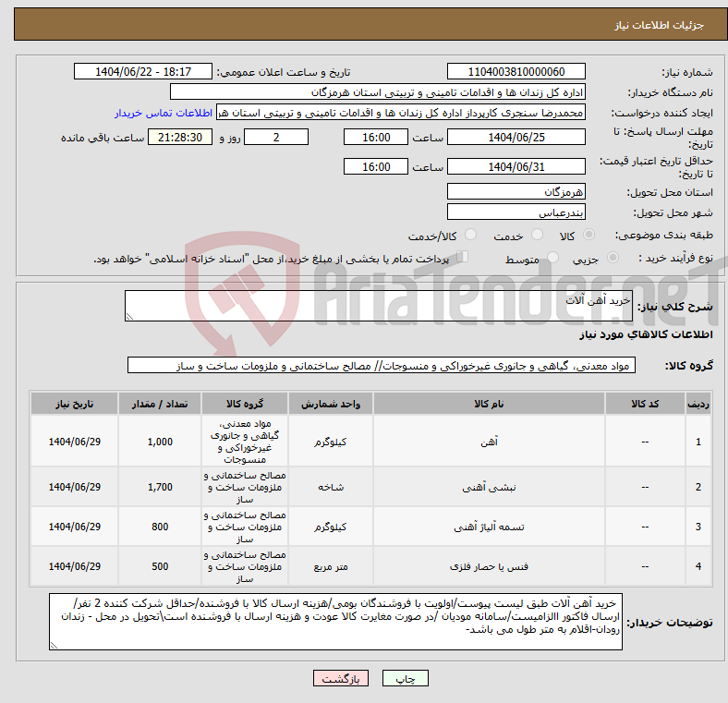Select the متوسط purchase type radio
The width and height of the screenshot is (728, 703).
point(552,258)
